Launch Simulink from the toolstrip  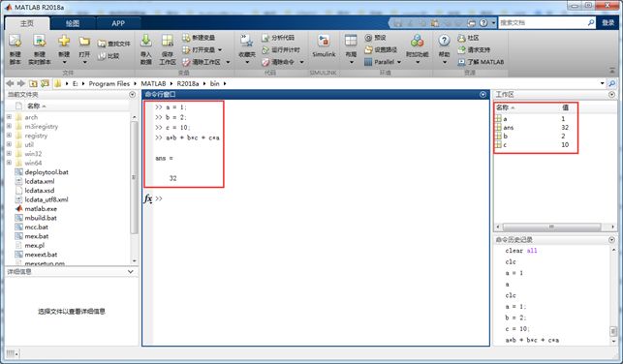click(x=324, y=45)
